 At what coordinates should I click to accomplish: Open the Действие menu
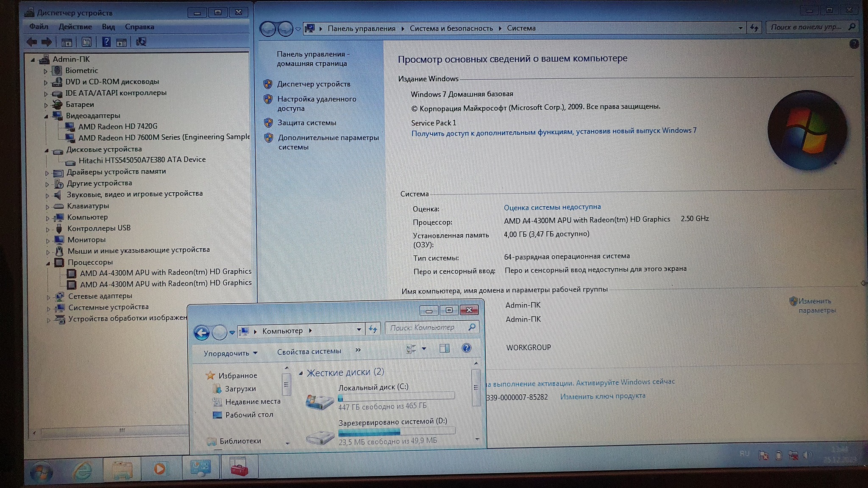point(75,27)
